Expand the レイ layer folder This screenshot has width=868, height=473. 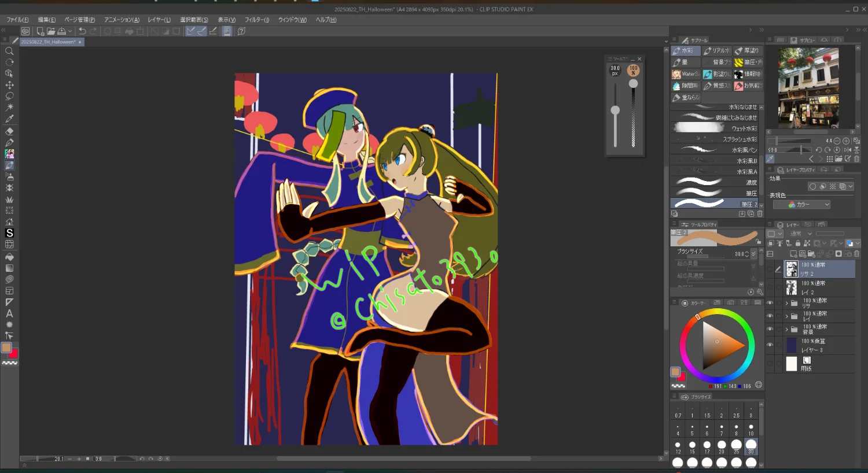(x=786, y=316)
